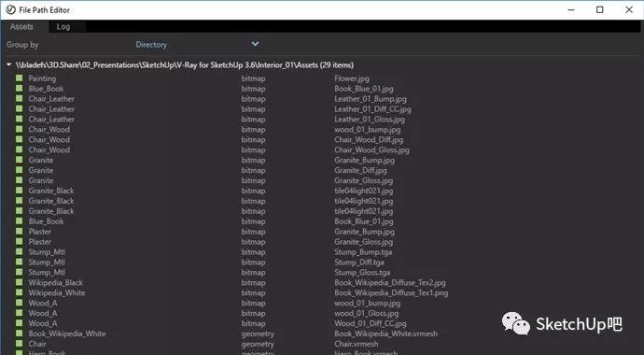Screen dimensions: 644x355
Task: Select the Flower.jpg file entry
Action: [x=352, y=78]
